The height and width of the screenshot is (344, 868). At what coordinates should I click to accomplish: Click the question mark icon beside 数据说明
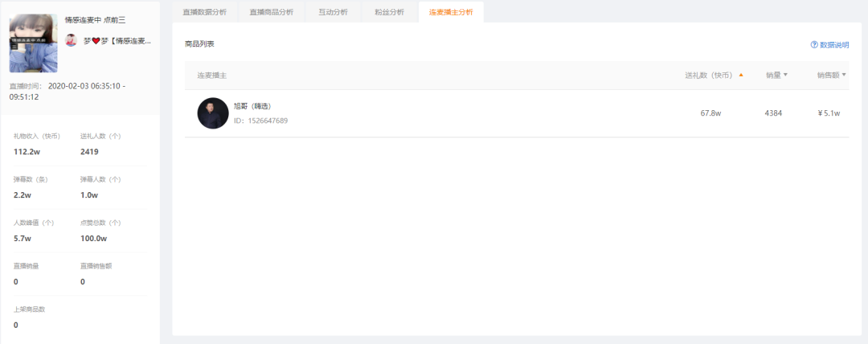tap(814, 45)
